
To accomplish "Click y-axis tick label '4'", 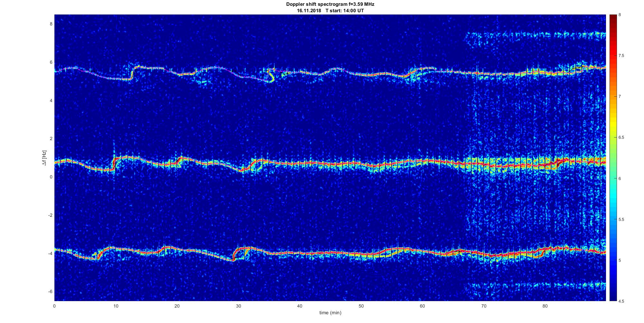I will (x=51, y=100).
